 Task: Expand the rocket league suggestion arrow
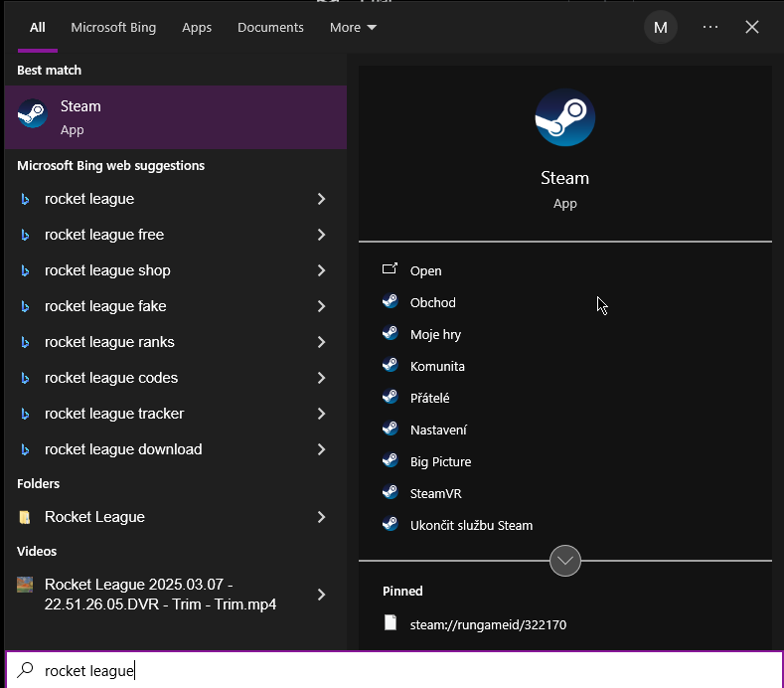322,199
